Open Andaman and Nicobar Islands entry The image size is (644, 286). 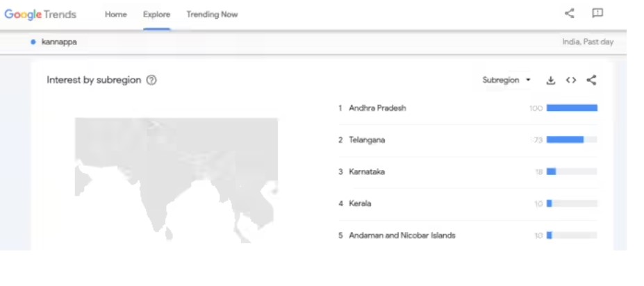[402, 236]
